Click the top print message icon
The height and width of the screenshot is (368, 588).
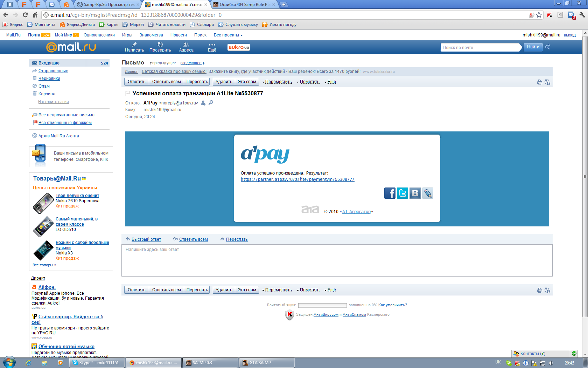pyautogui.click(x=540, y=82)
